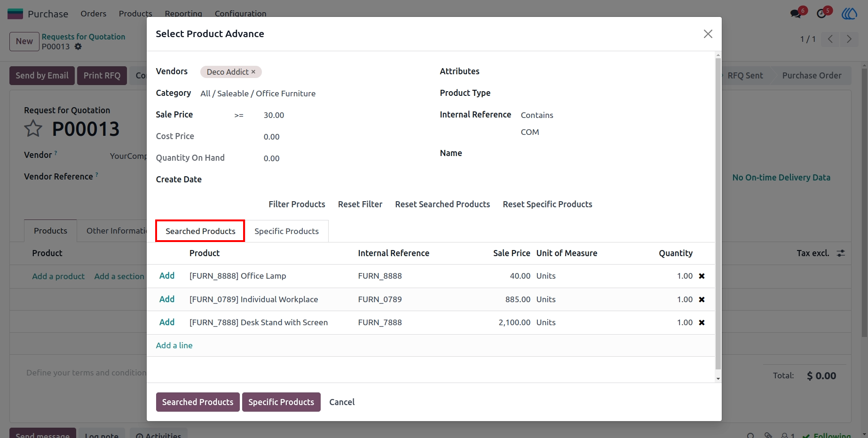
Task: Open the Configuration menu
Action: pos(240,14)
